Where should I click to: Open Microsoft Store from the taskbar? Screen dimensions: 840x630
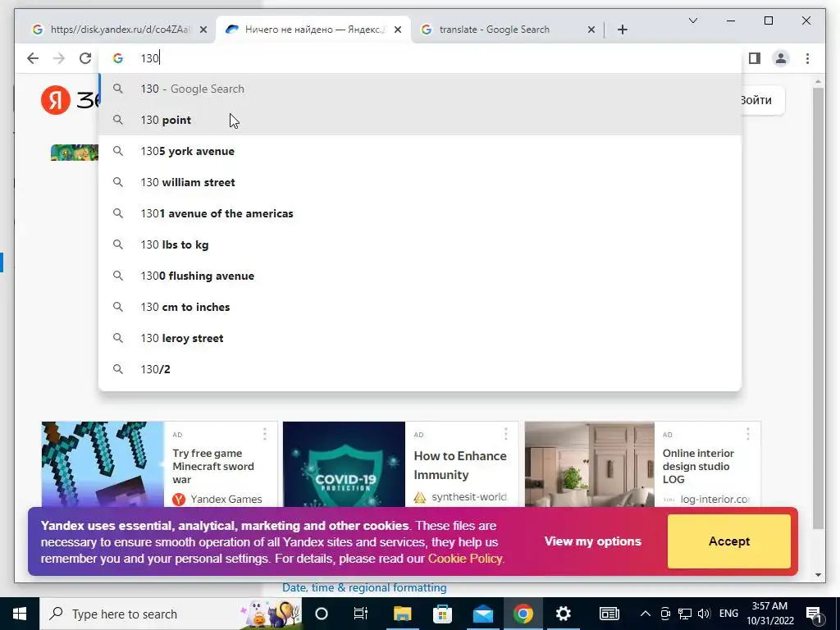(442, 614)
